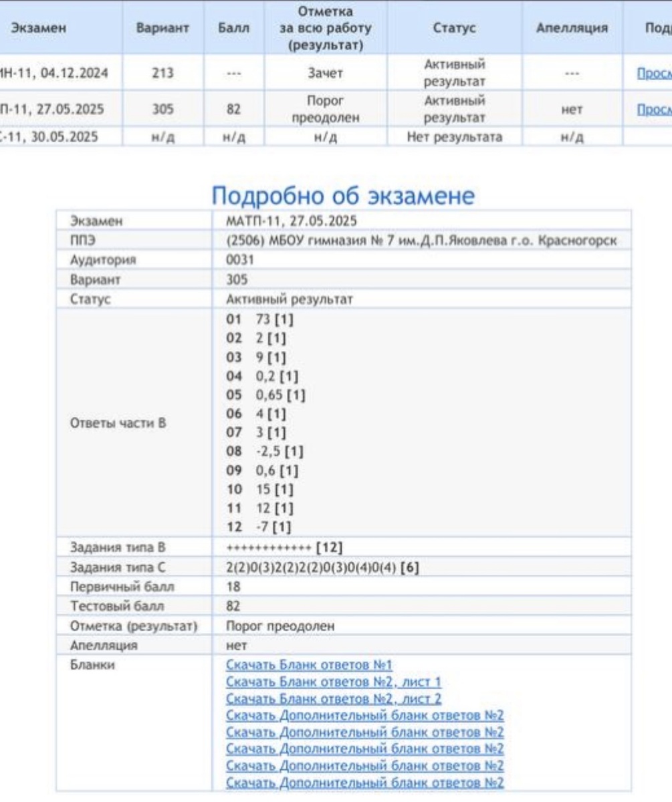Select answer line '04 0,2 [1]'
672x802 pixels.
pos(262,376)
